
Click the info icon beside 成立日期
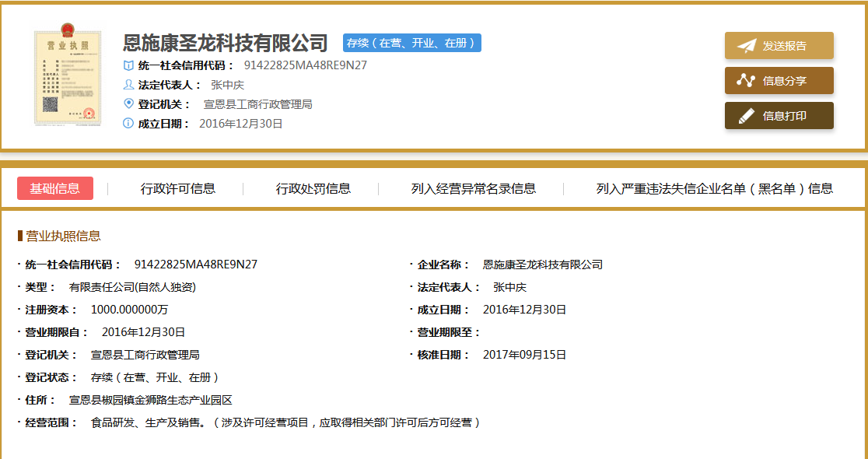tap(128, 124)
